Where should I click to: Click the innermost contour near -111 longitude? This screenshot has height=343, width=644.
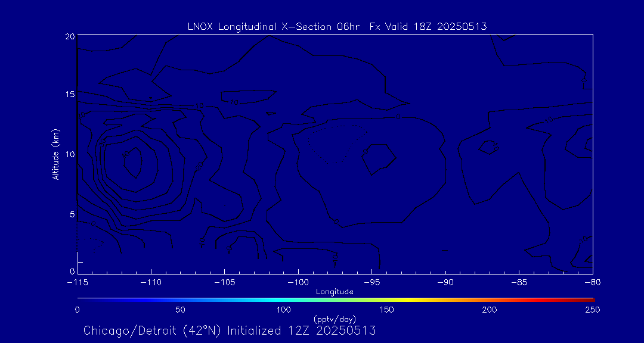132,162
